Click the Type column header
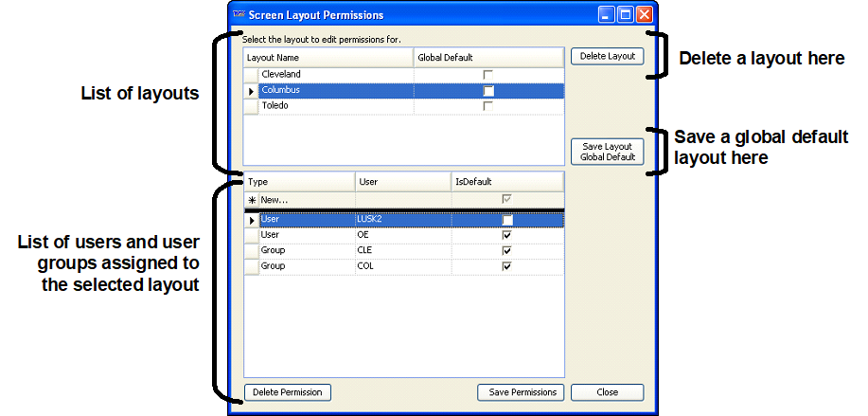The image size is (868, 416). click(299, 180)
